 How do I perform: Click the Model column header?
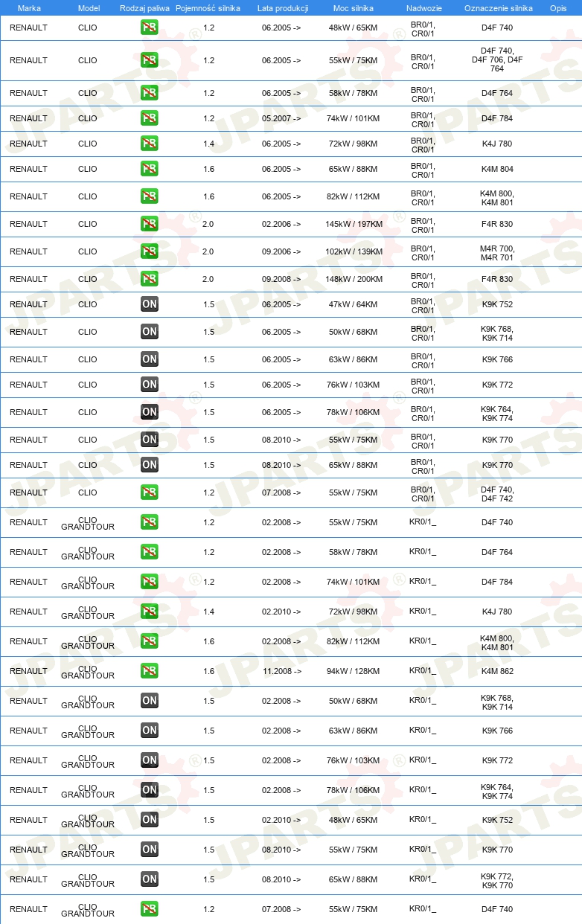(x=89, y=8)
